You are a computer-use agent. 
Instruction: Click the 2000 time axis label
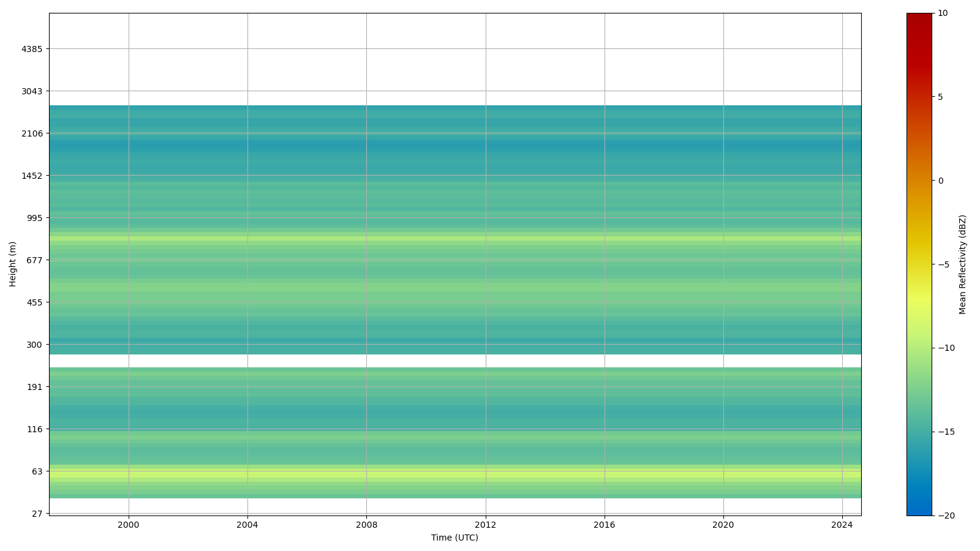point(129,525)
